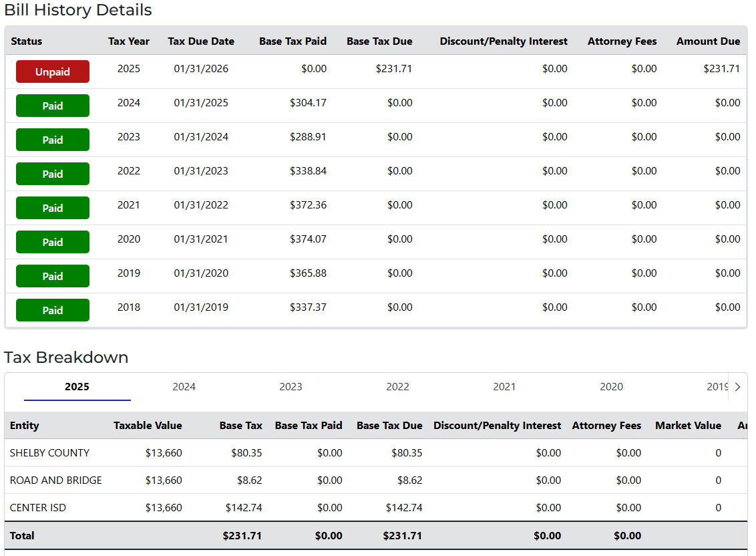
Task: Click the Paid badge for tax year 2024
Action: (53, 106)
